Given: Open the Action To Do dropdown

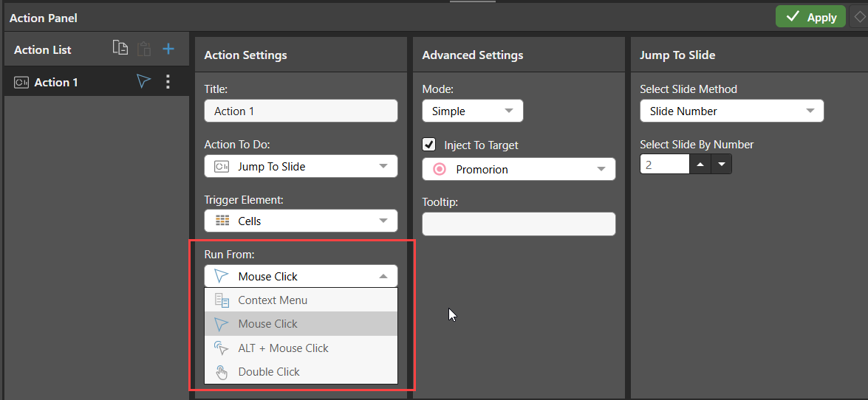Looking at the screenshot, I should point(301,167).
